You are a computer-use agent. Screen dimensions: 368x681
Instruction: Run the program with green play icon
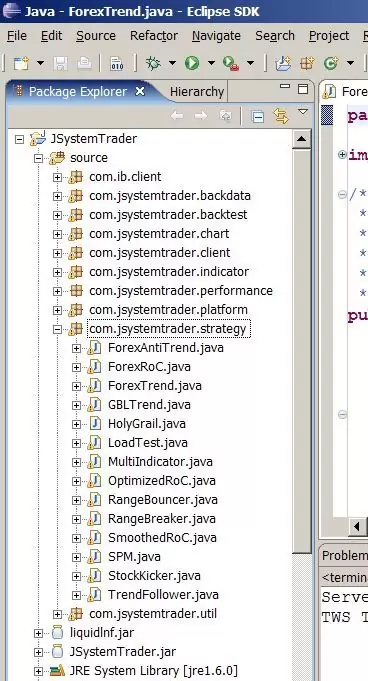pos(192,63)
